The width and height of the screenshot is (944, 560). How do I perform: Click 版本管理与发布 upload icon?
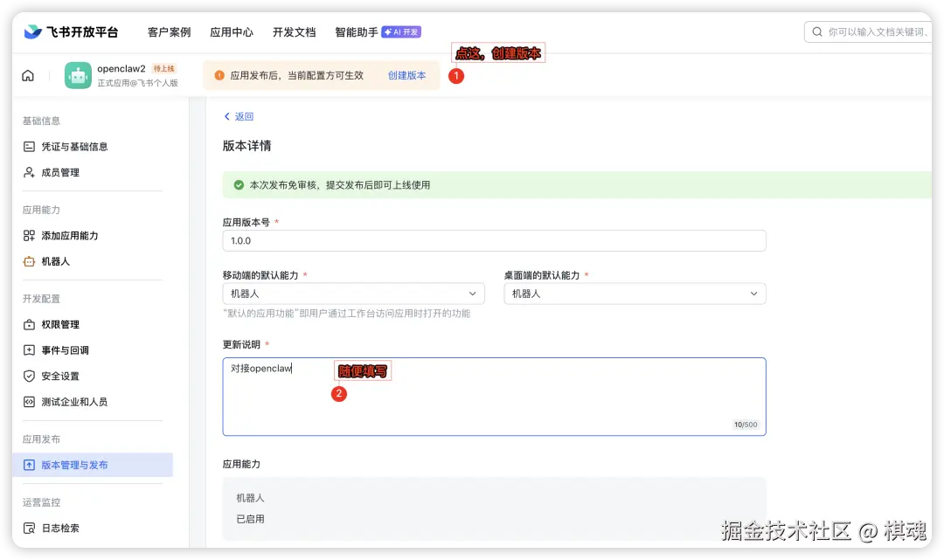[x=29, y=465]
